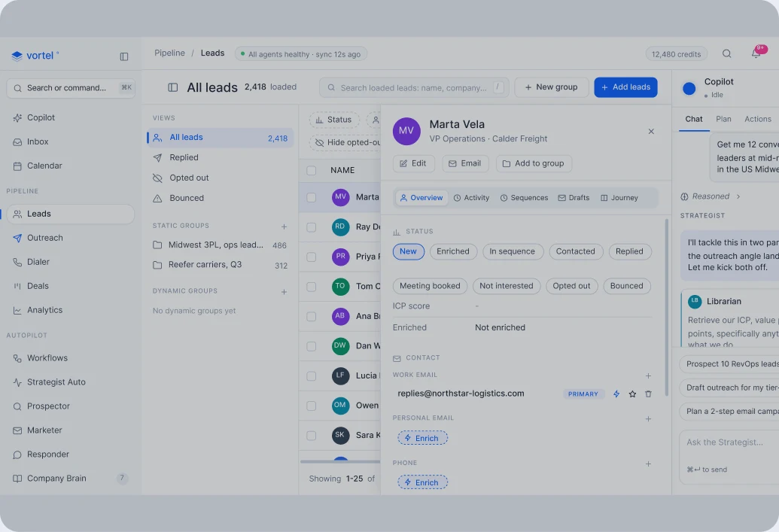This screenshot has width=779, height=532.
Task: Email Marta Vela button
Action: pyautogui.click(x=465, y=163)
